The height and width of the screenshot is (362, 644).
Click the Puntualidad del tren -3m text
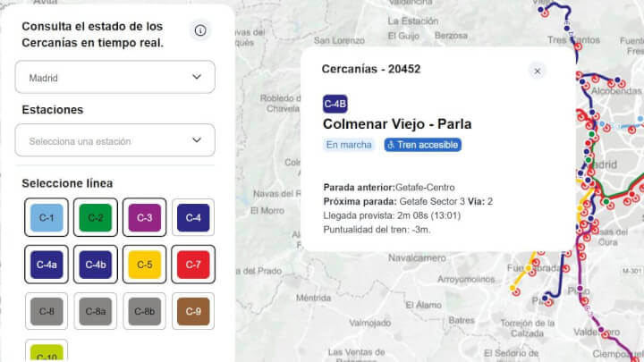click(377, 230)
